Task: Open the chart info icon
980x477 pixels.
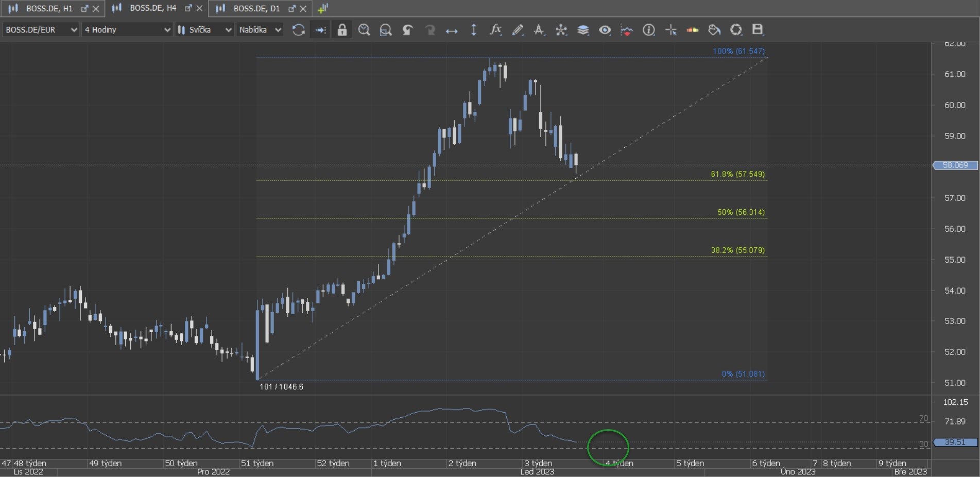Action: [x=649, y=30]
